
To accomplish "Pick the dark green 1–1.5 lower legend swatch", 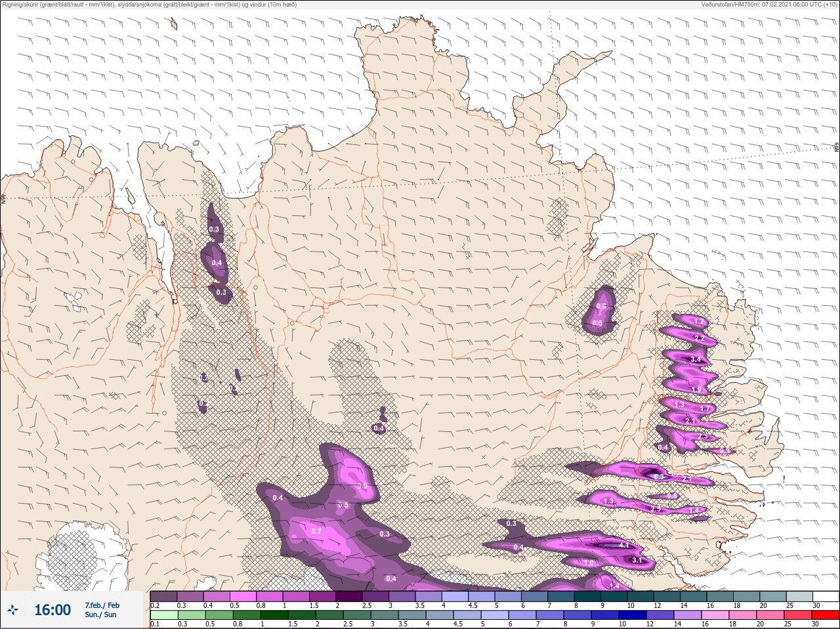I will [274, 615].
